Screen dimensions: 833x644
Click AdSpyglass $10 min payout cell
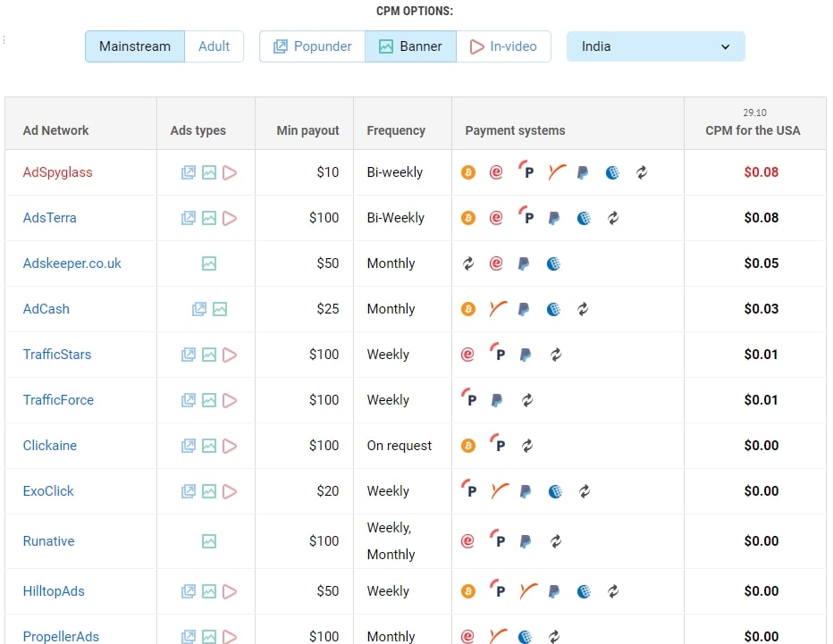pyautogui.click(x=328, y=172)
